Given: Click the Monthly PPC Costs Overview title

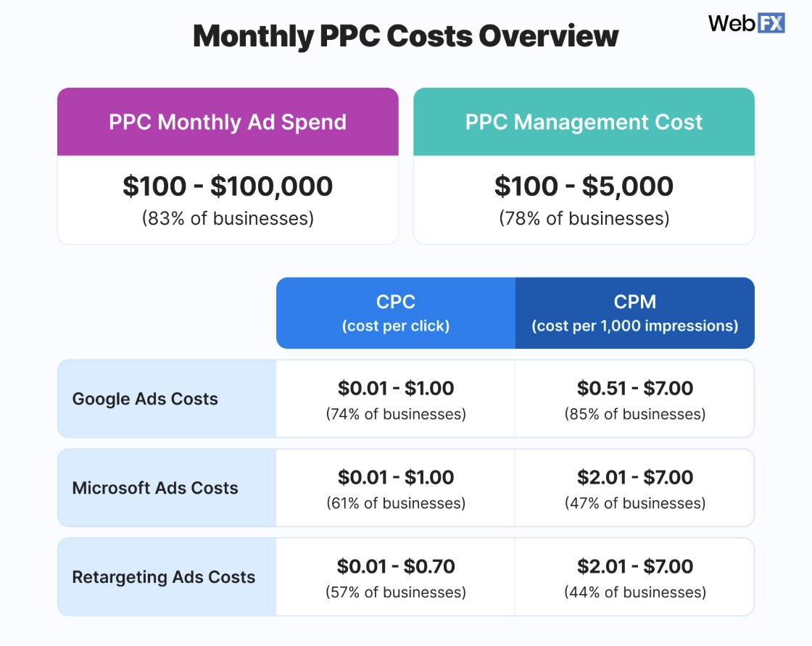Looking at the screenshot, I should [x=405, y=36].
